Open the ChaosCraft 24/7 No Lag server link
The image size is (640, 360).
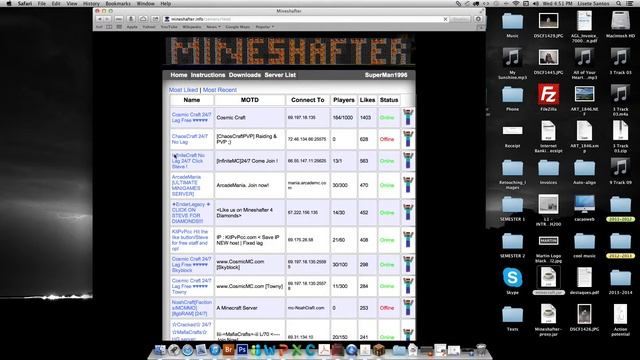pyautogui.click(x=189, y=139)
